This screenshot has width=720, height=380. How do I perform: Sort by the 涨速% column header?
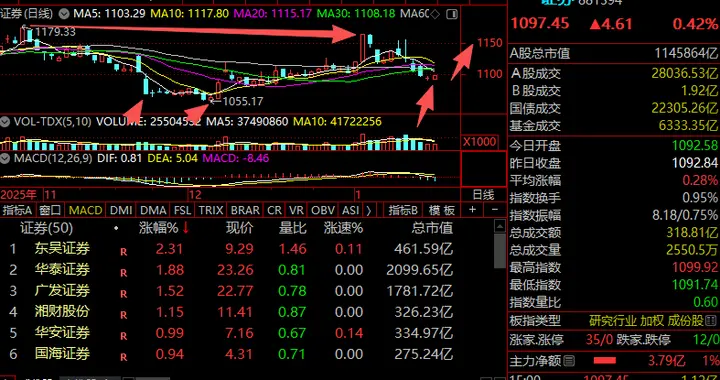(x=343, y=228)
